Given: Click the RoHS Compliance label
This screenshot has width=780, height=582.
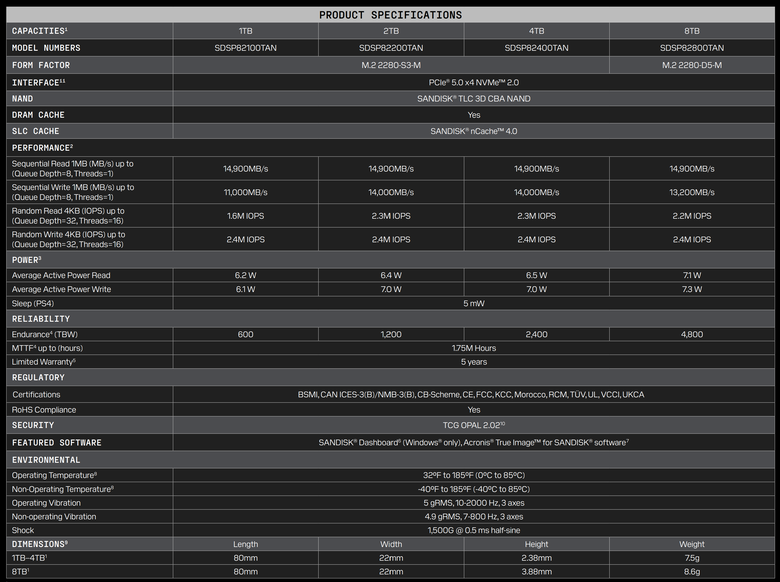Looking at the screenshot, I should (44, 410).
